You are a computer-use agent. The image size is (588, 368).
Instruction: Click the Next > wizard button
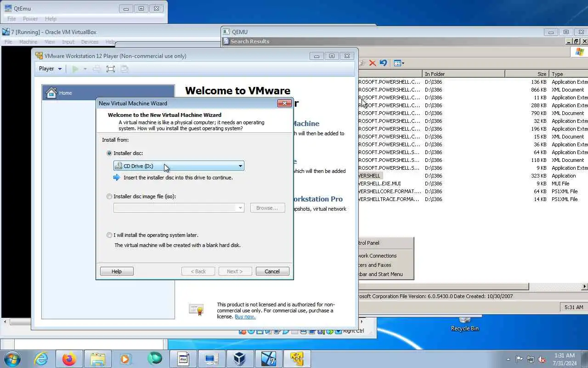point(235,271)
